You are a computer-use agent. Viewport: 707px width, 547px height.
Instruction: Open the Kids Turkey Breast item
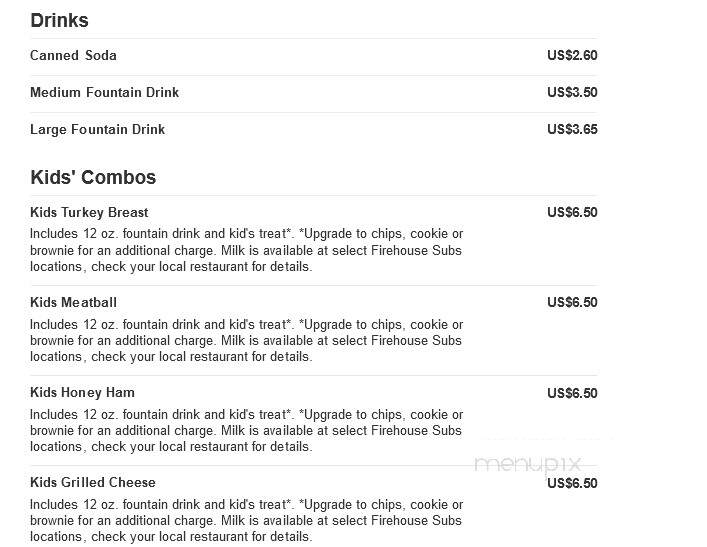tap(89, 212)
